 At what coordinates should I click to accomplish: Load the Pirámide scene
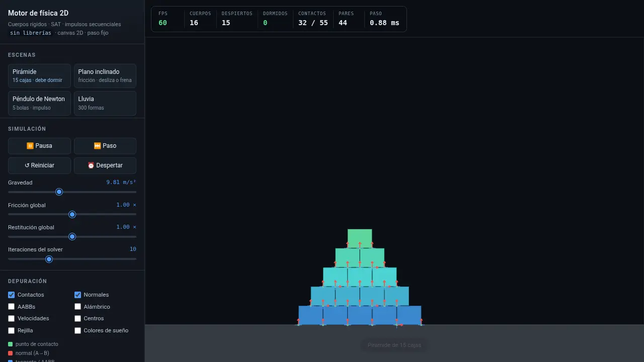[x=39, y=76]
